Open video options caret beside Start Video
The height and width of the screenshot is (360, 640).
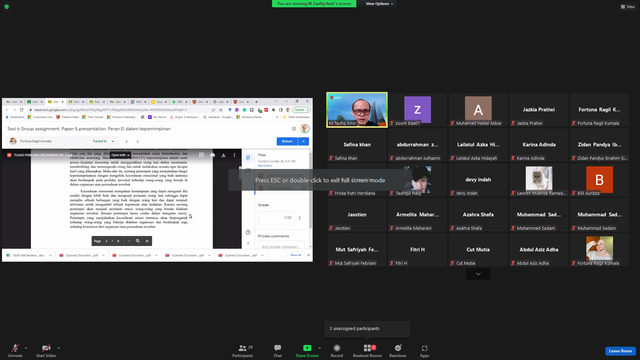point(58,348)
